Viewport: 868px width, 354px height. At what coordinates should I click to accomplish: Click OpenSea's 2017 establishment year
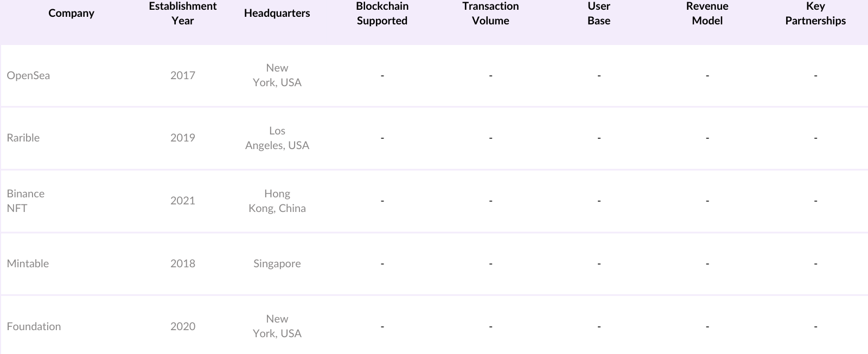[x=183, y=75]
